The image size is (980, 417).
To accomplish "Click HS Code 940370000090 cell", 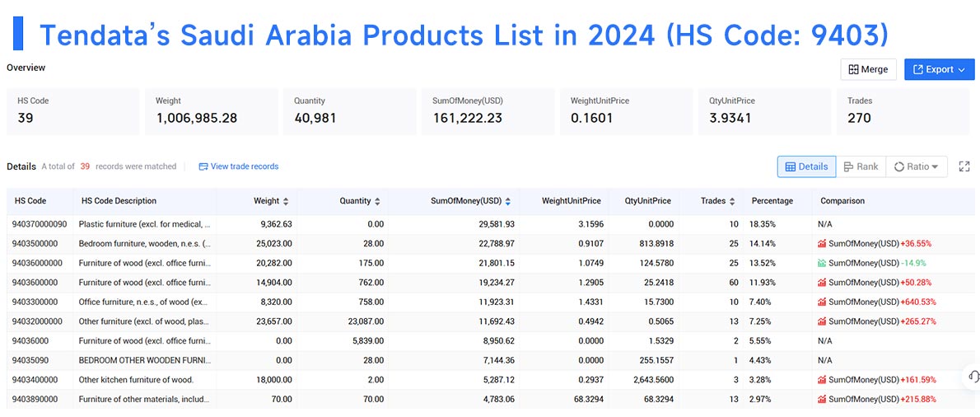I will 39,224.
